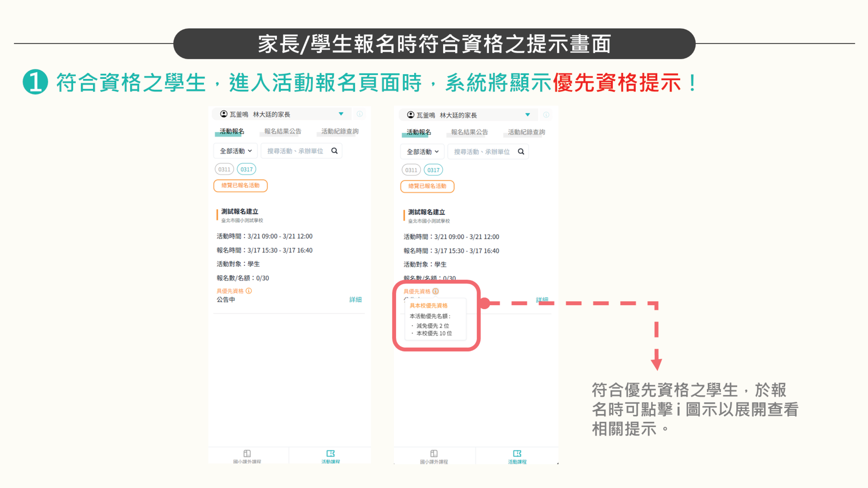Click 搜尋活動、承辦單位 search field in left phone
Image resolution: width=868 pixels, height=488 pixels.
tap(295, 151)
